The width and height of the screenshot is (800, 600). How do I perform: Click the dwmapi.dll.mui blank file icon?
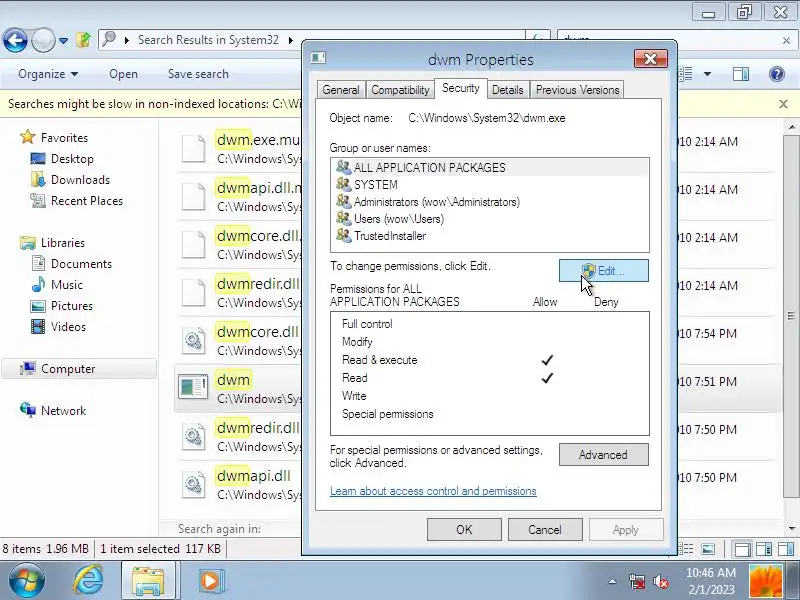[x=194, y=196]
